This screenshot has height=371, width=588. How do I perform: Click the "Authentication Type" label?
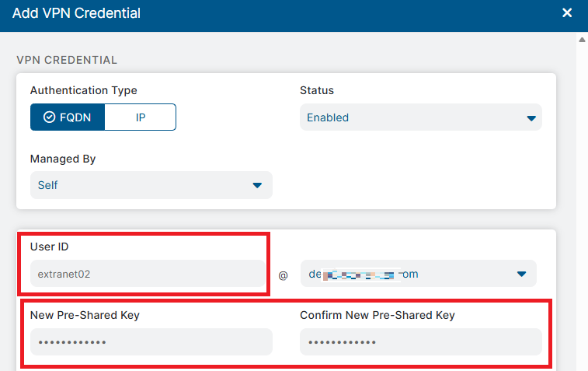(84, 90)
